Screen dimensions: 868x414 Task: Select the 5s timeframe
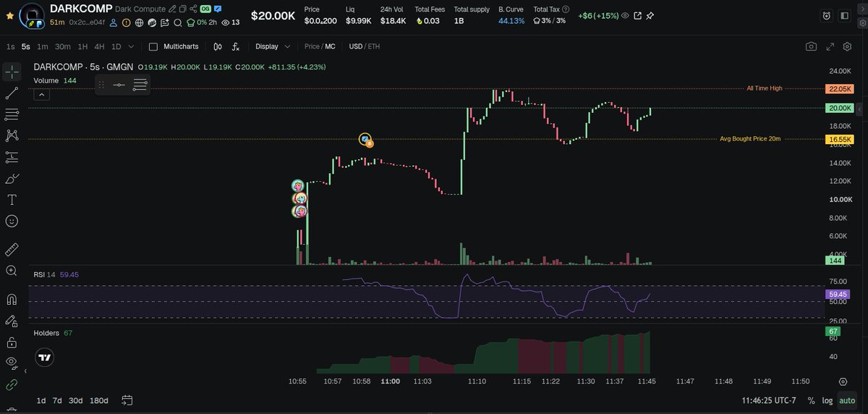26,46
